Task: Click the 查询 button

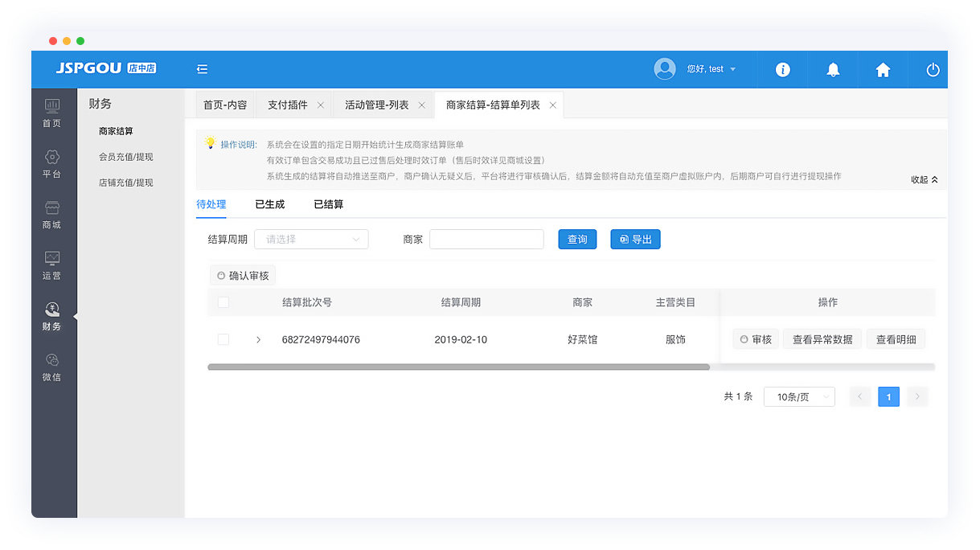Action: (577, 239)
